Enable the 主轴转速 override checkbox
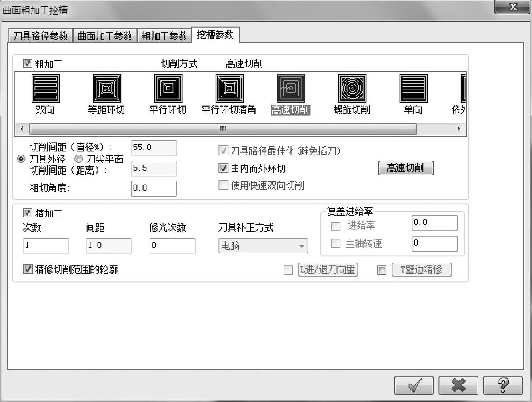The image size is (532, 402). click(336, 243)
